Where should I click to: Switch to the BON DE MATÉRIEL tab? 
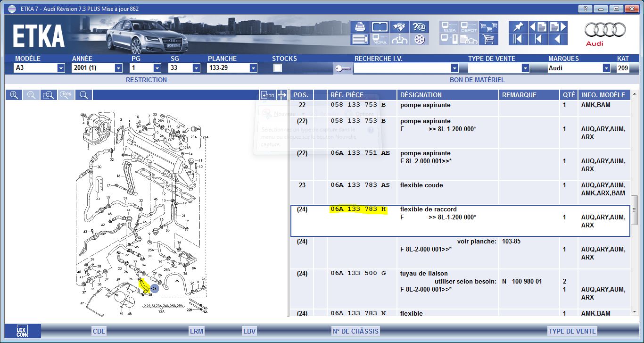pos(477,80)
